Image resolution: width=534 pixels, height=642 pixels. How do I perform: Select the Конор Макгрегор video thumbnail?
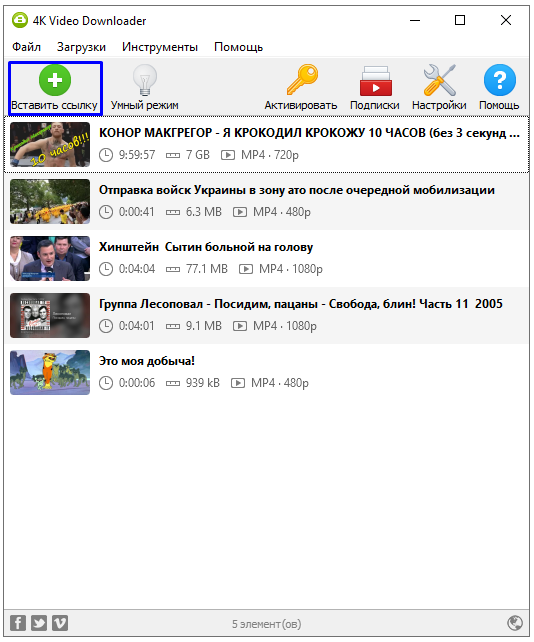[50, 145]
